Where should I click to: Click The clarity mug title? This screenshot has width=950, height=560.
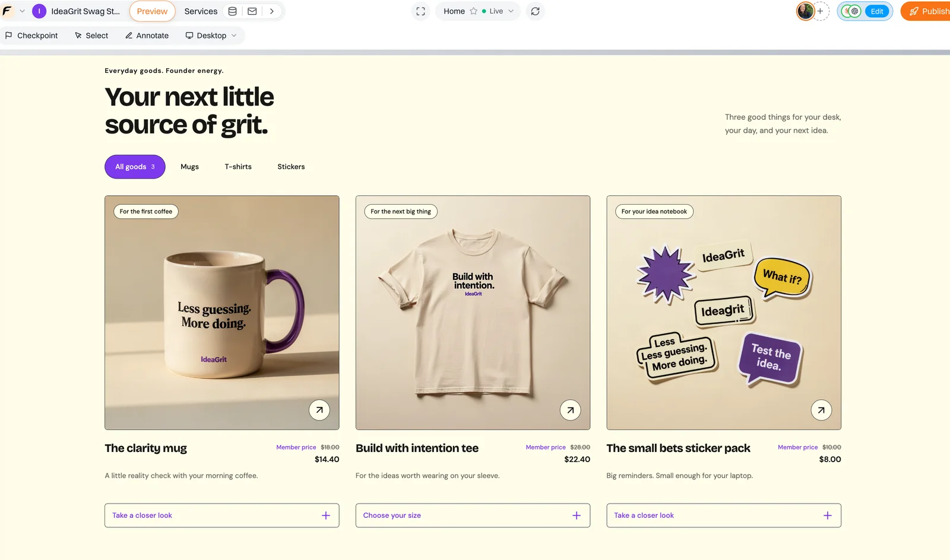pyautogui.click(x=145, y=448)
